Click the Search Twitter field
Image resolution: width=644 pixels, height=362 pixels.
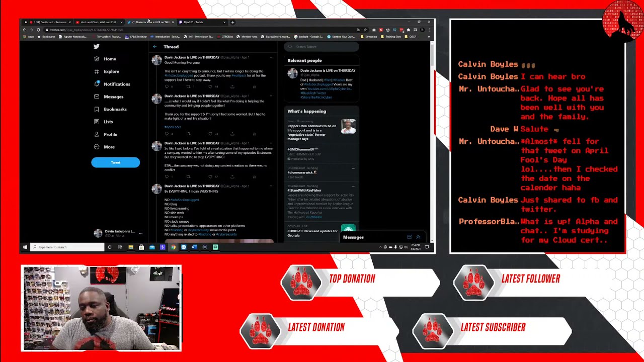coord(321,47)
